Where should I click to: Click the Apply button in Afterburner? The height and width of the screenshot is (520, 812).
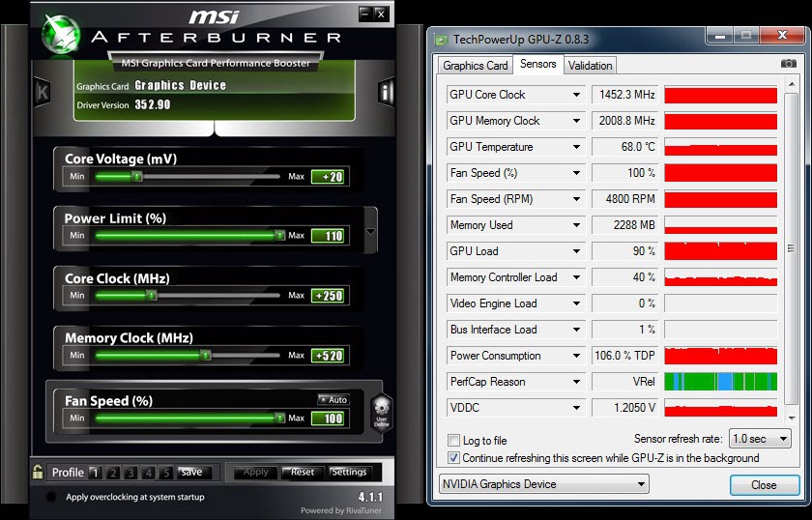[255, 472]
